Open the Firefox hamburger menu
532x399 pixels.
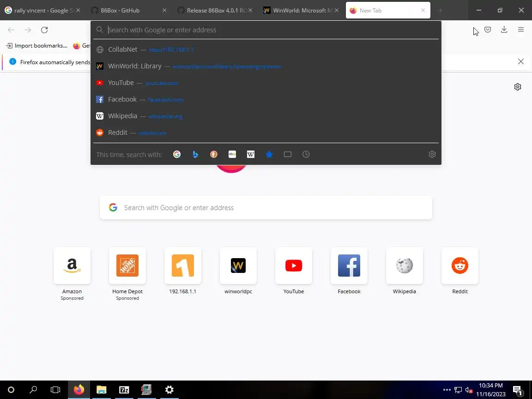[521, 30]
